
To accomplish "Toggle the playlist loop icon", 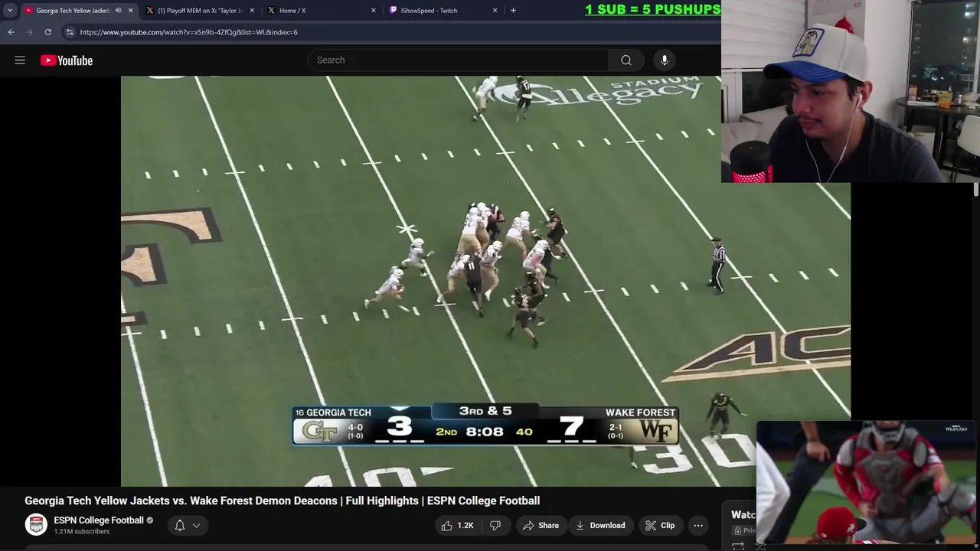I will pos(738,546).
